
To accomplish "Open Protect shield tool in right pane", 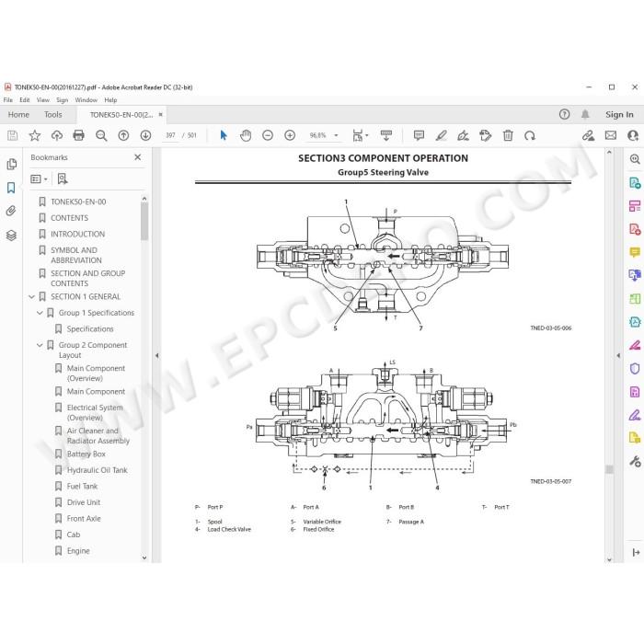I will coord(635,368).
